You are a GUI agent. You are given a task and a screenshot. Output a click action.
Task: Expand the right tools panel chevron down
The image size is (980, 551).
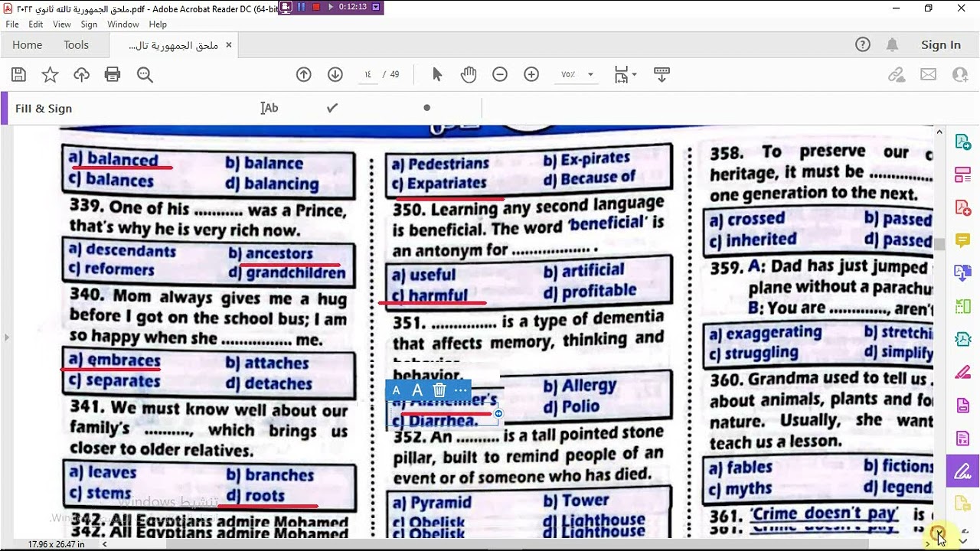pyautogui.click(x=962, y=540)
